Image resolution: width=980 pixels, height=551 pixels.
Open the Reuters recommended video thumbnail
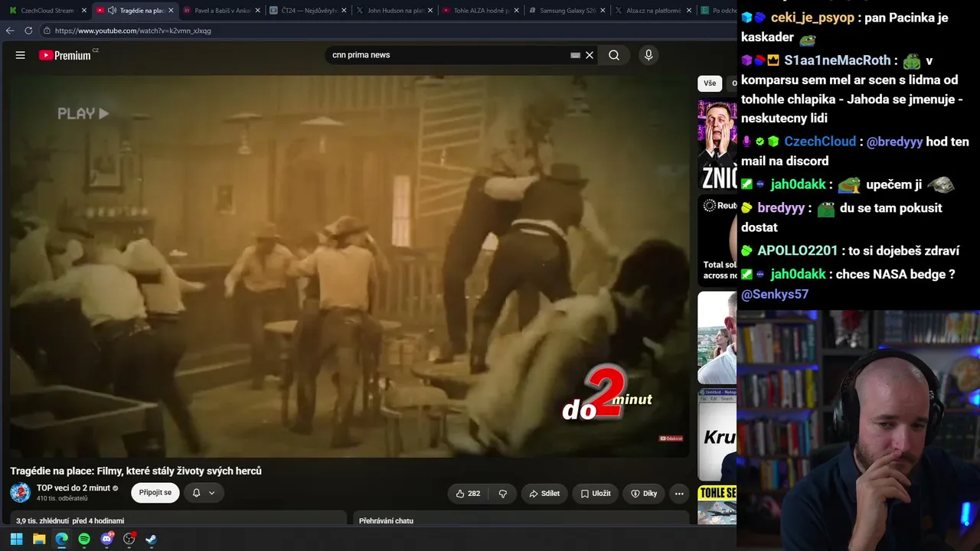pyautogui.click(x=717, y=240)
